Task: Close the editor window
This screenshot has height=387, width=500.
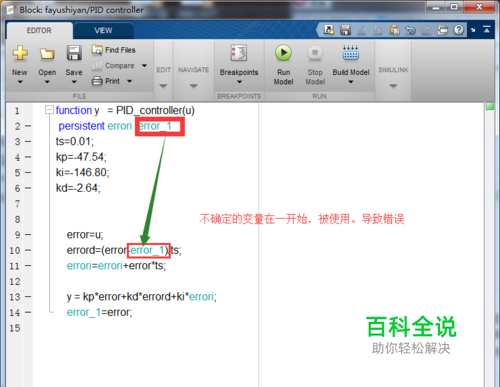Action: point(479,7)
